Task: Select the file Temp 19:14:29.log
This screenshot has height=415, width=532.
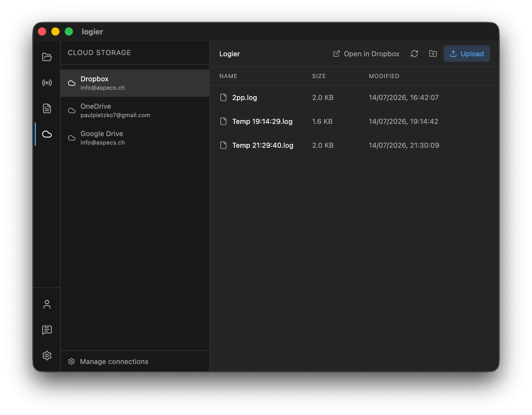Action: click(355, 121)
